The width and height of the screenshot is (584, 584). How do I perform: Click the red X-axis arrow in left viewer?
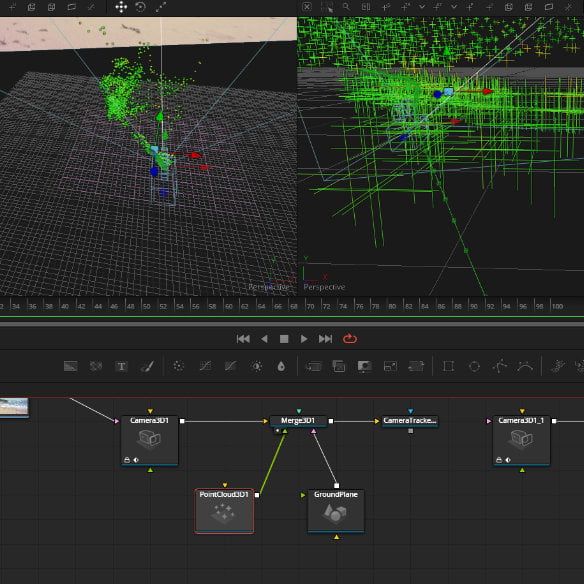click(195, 155)
